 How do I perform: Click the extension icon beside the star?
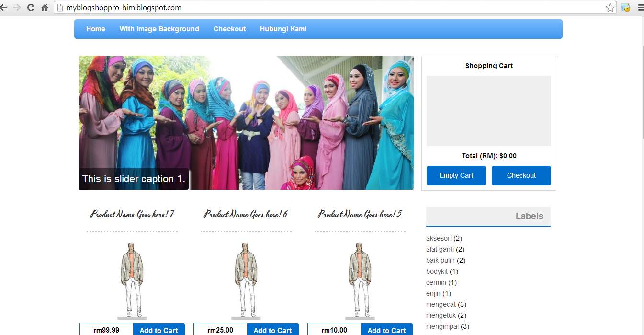tap(625, 8)
